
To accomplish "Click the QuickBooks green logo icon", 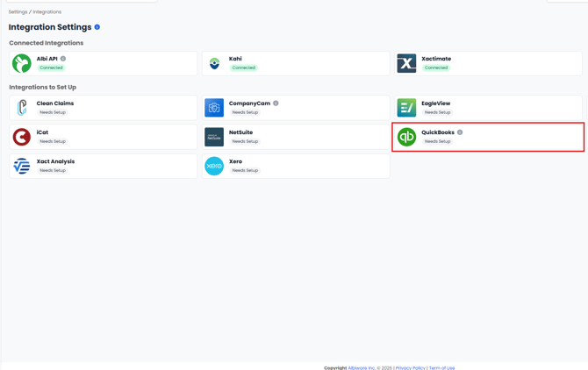I will tap(406, 137).
